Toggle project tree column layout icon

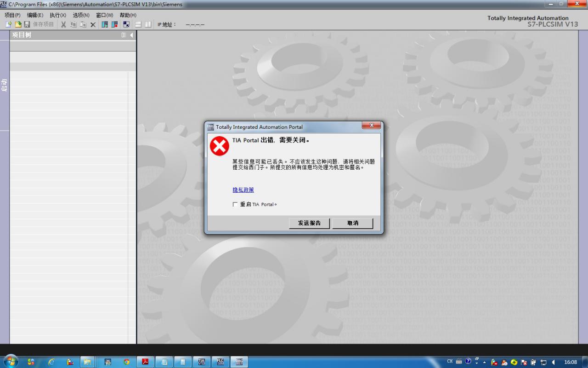[x=124, y=35]
